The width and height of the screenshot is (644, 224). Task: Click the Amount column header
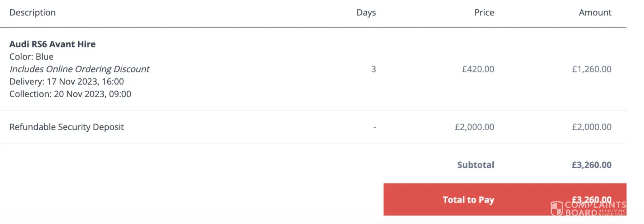click(x=595, y=13)
